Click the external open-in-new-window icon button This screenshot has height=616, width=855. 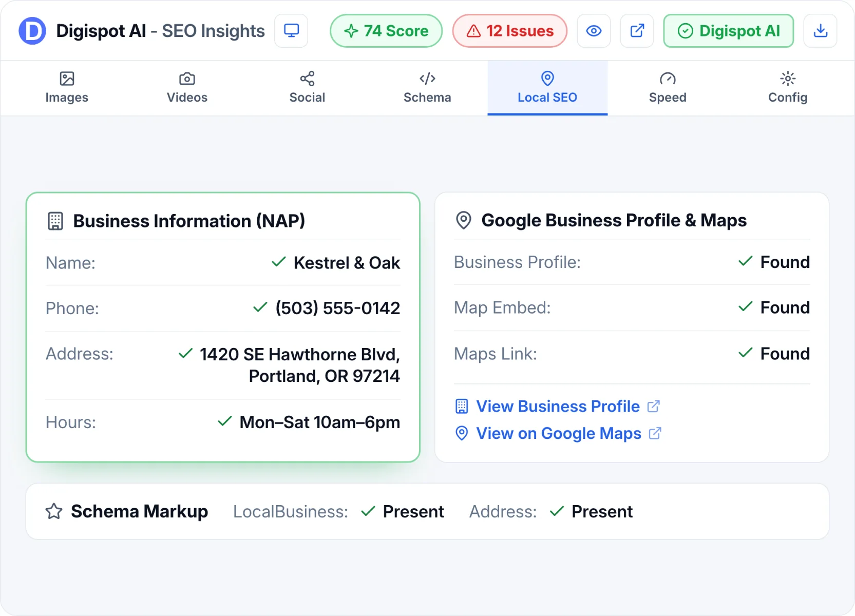tap(637, 31)
